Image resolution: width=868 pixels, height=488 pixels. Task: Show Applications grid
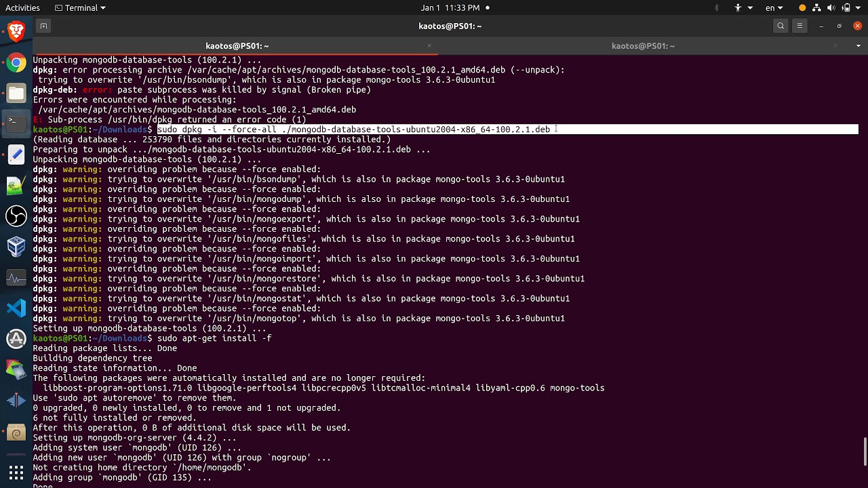click(x=16, y=472)
